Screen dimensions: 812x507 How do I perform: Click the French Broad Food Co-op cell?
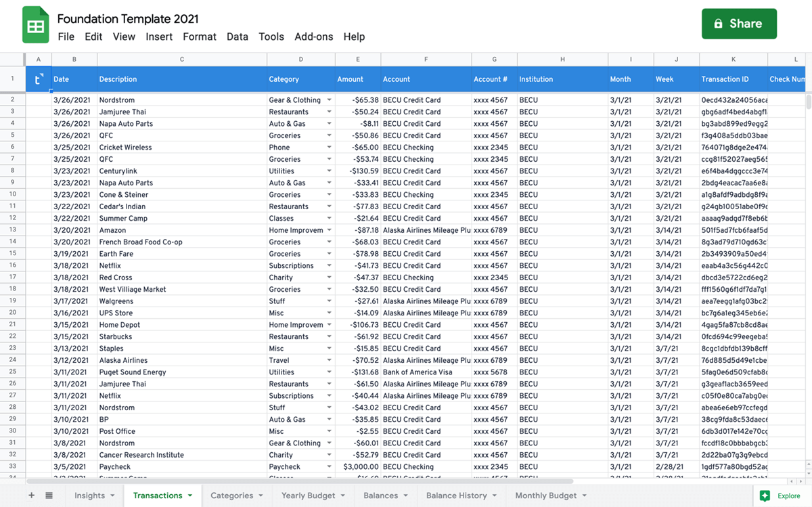coord(182,242)
